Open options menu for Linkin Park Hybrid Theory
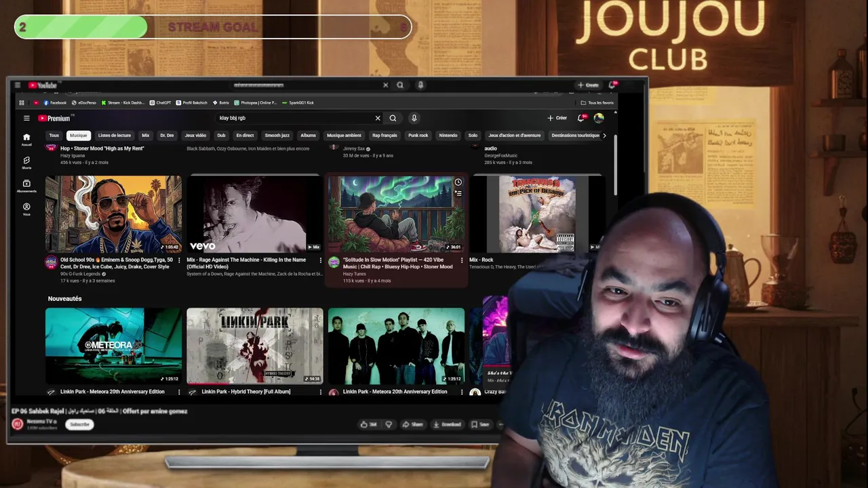868x488 pixels. [x=320, y=392]
